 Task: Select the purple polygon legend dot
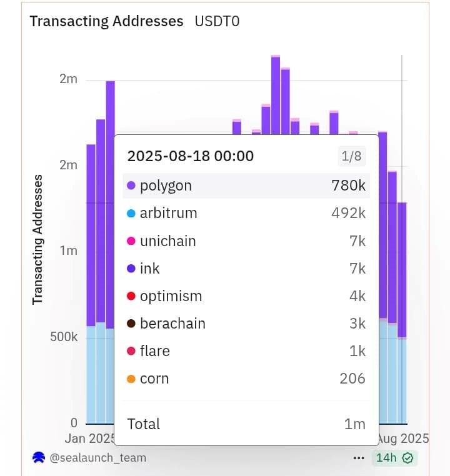pyautogui.click(x=131, y=186)
